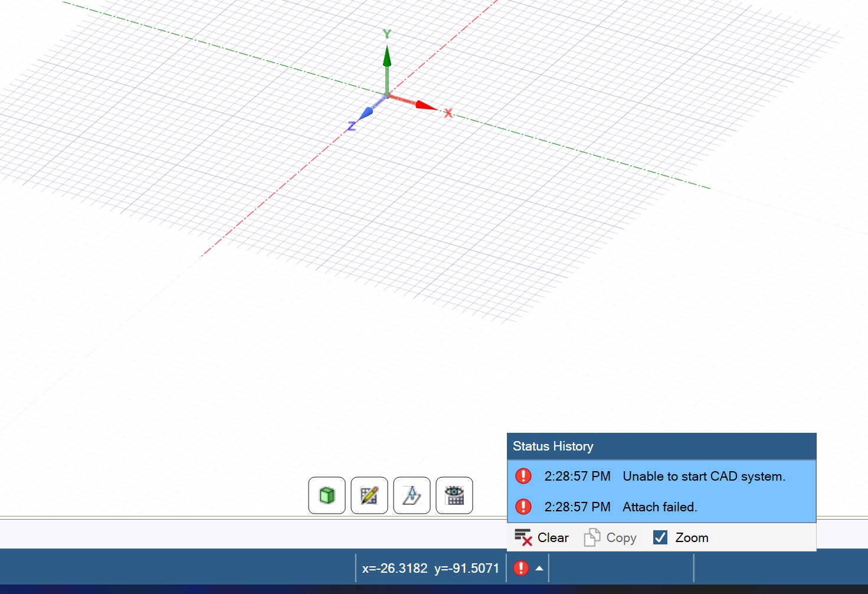Toggle the Zoom checkbox in Status History

coord(660,537)
